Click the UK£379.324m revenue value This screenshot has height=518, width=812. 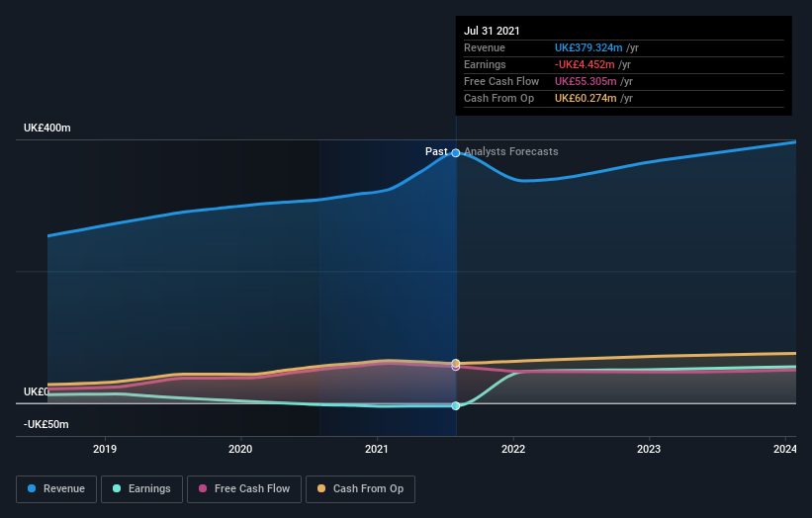click(x=588, y=47)
